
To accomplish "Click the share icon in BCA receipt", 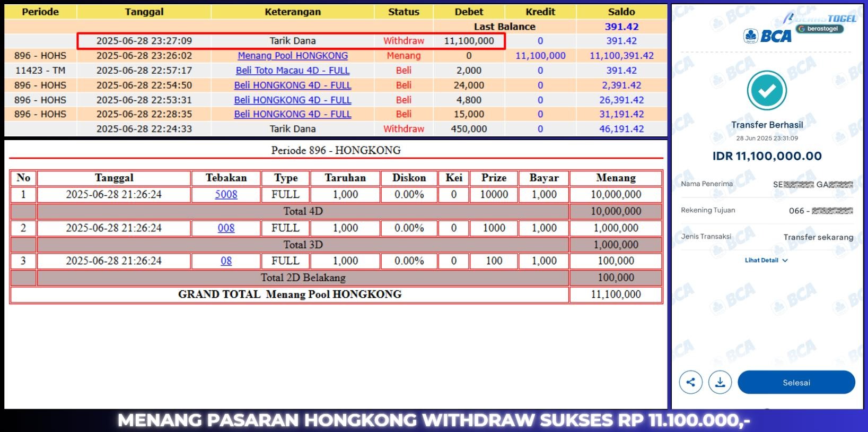I will 690,382.
